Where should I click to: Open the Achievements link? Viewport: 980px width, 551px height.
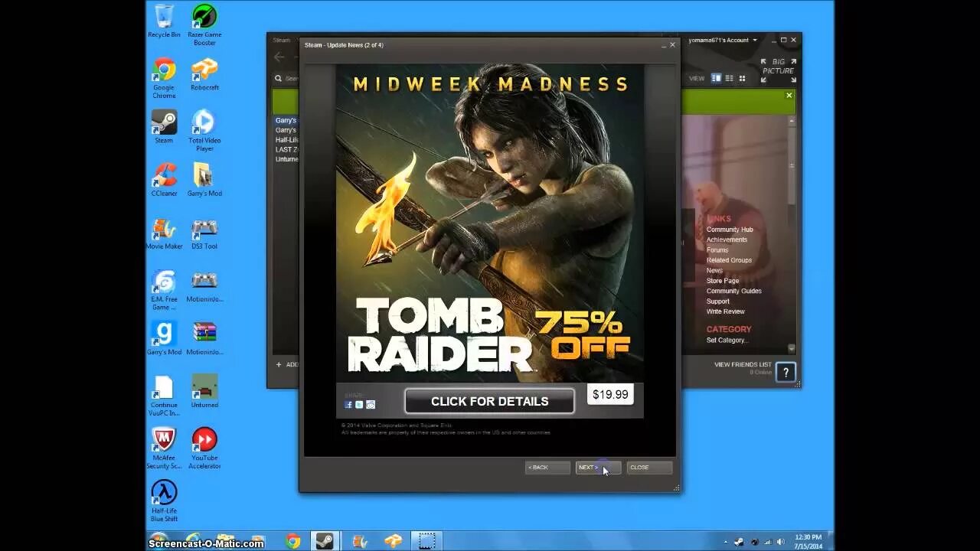tap(727, 240)
